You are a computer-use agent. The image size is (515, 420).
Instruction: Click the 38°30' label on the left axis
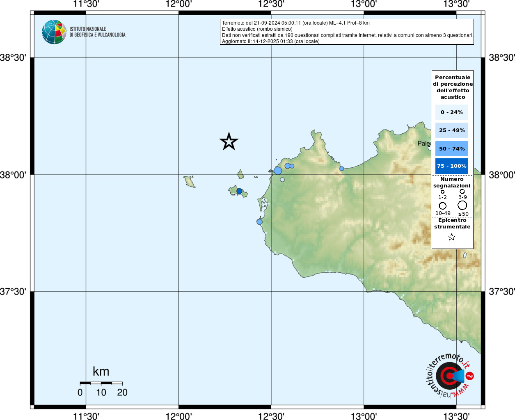13,57
